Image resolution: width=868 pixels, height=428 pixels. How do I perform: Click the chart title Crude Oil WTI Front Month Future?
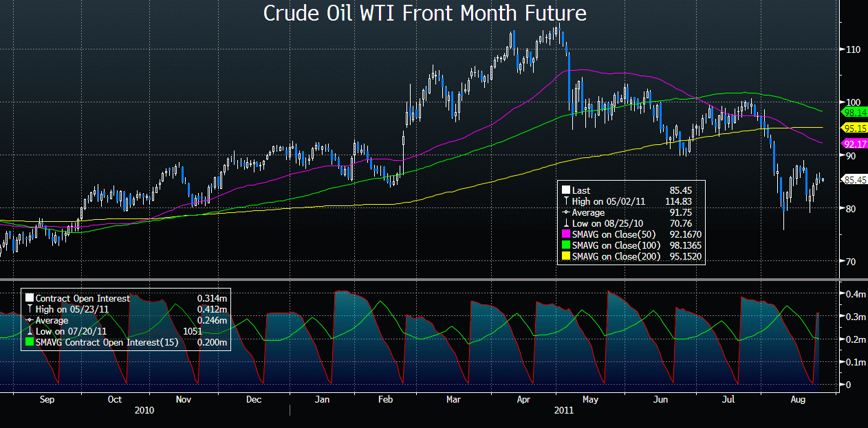pos(425,14)
